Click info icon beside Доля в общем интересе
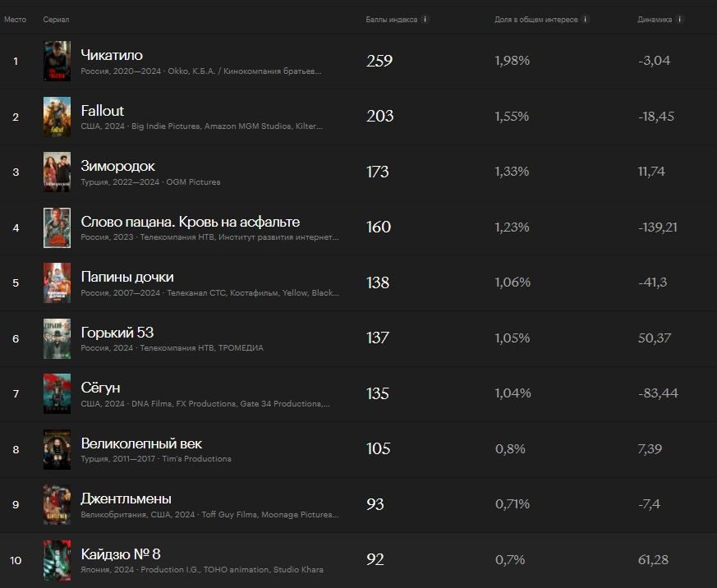The image size is (717, 588). (x=586, y=19)
